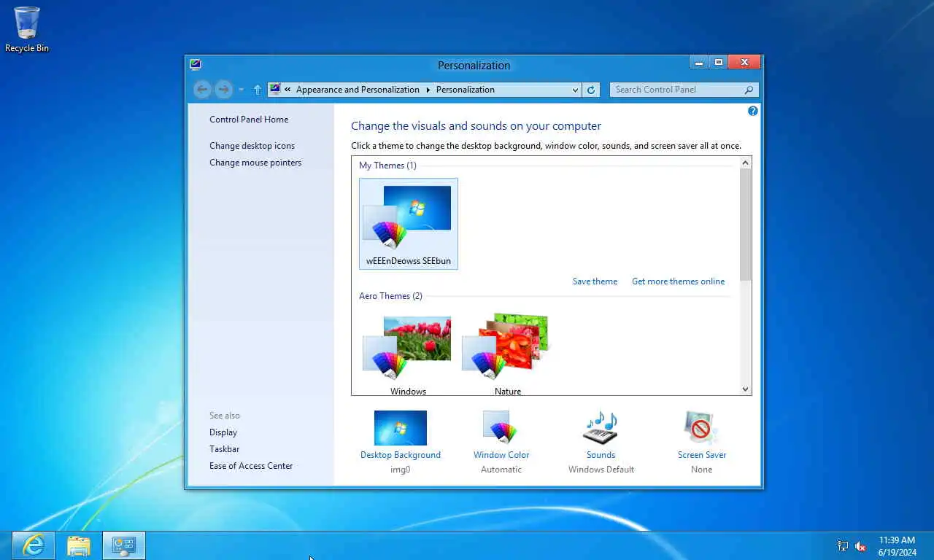Click the None screen saver label

point(701,470)
